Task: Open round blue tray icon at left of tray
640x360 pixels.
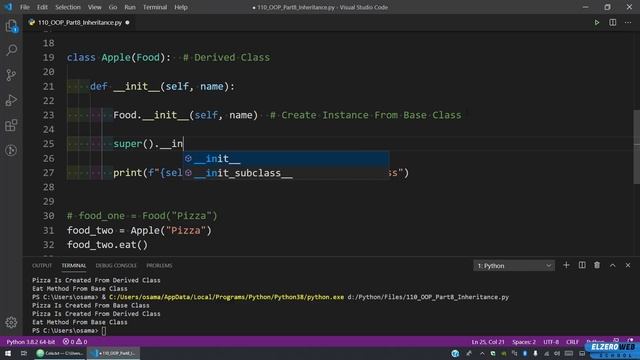Action: pyautogui.click(x=455, y=353)
